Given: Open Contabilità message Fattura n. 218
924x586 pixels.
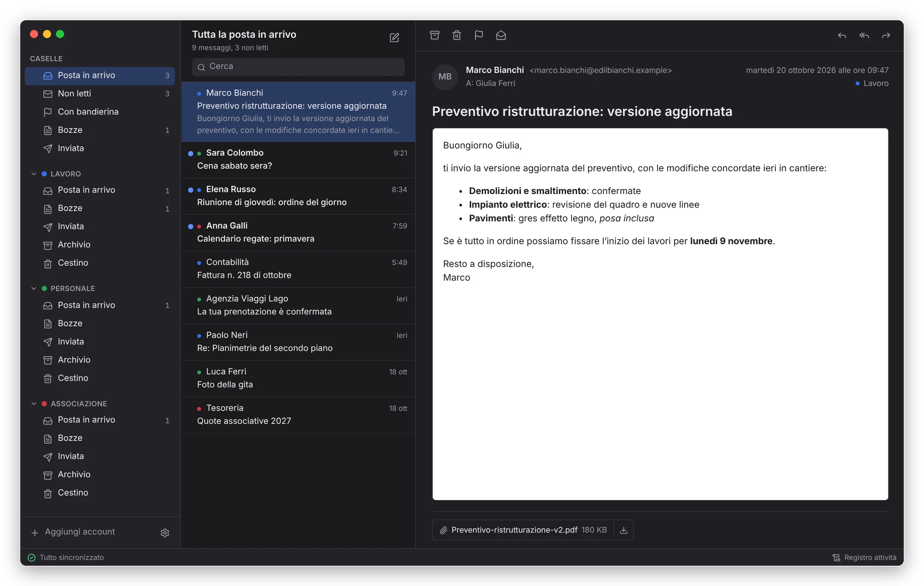Looking at the screenshot, I should click(298, 269).
